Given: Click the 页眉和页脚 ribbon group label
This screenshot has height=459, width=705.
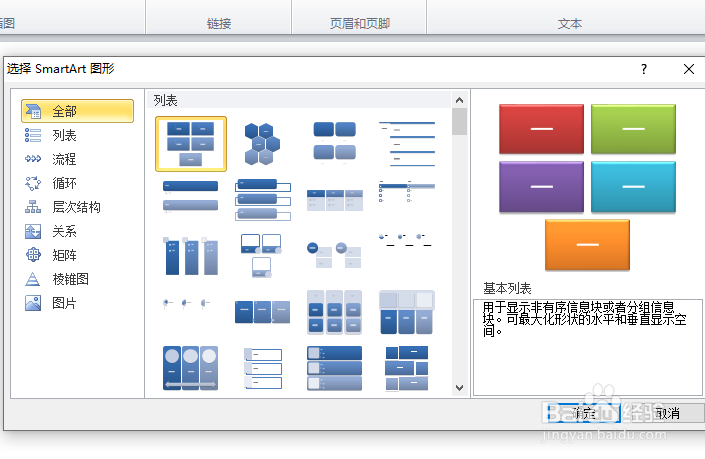Looking at the screenshot, I should pos(360,23).
